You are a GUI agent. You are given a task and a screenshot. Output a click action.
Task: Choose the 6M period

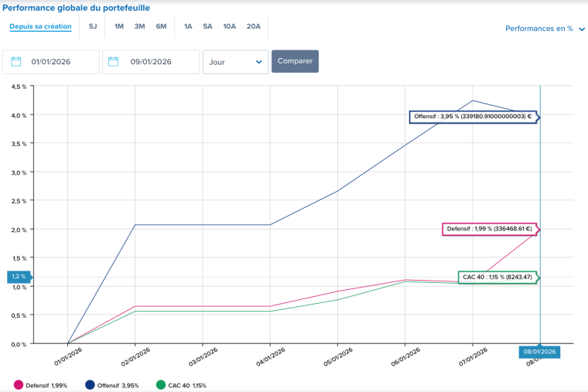(x=161, y=26)
